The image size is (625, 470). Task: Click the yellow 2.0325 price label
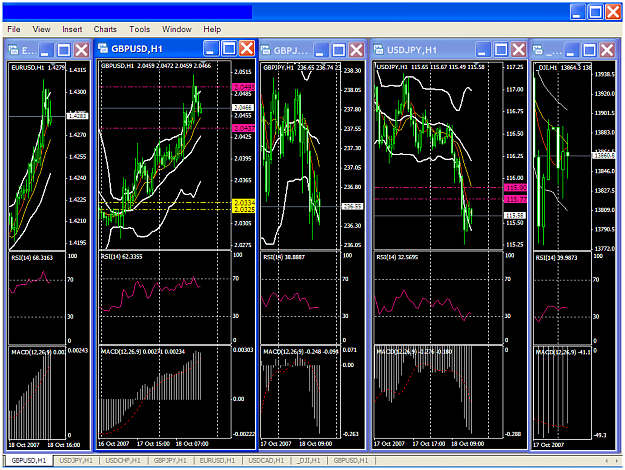point(244,210)
